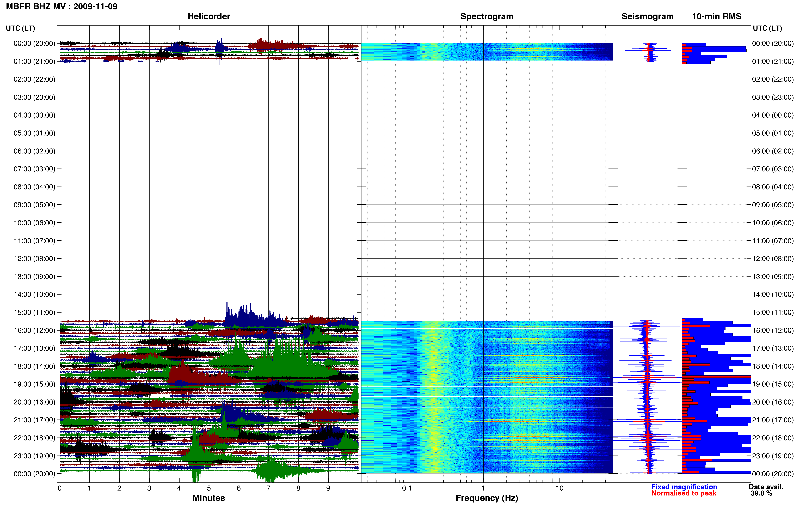Click 10:00 (06:00) on the RMS-side time axis

(773, 223)
